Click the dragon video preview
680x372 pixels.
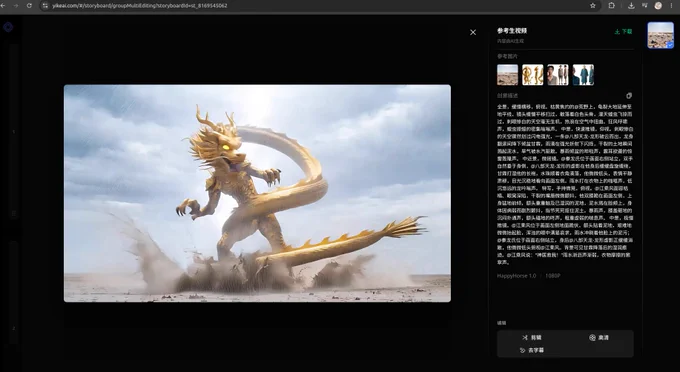[x=257, y=193]
